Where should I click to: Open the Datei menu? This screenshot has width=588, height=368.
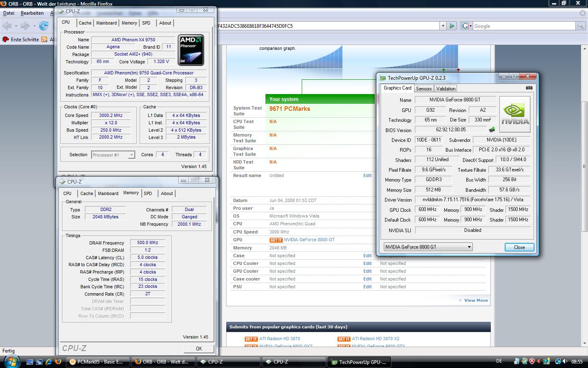(9, 13)
